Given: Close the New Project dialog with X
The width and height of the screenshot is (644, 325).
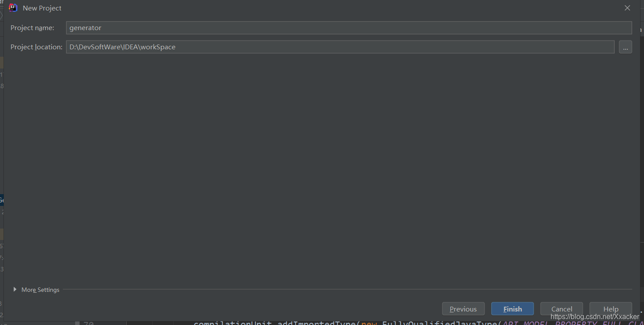Looking at the screenshot, I should tap(627, 8).
